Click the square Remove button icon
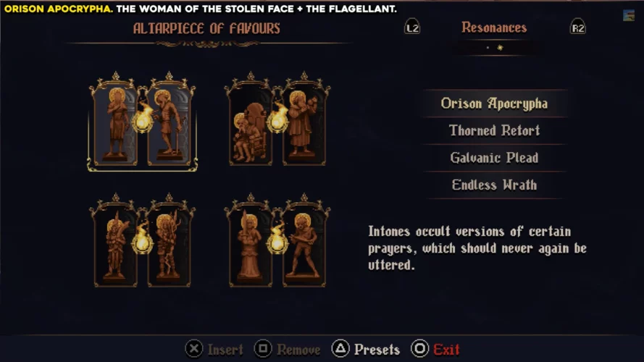Viewport: 644px width, 362px height. [263, 349]
